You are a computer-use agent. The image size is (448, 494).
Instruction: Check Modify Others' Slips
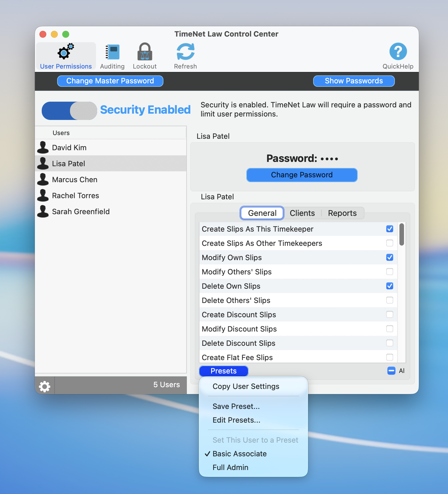coord(390,272)
